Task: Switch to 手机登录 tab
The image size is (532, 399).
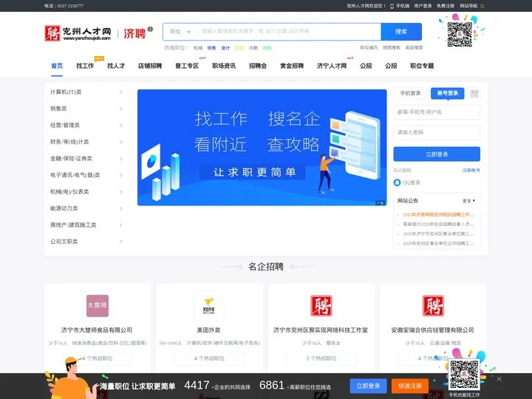Action: [x=410, y=93]
